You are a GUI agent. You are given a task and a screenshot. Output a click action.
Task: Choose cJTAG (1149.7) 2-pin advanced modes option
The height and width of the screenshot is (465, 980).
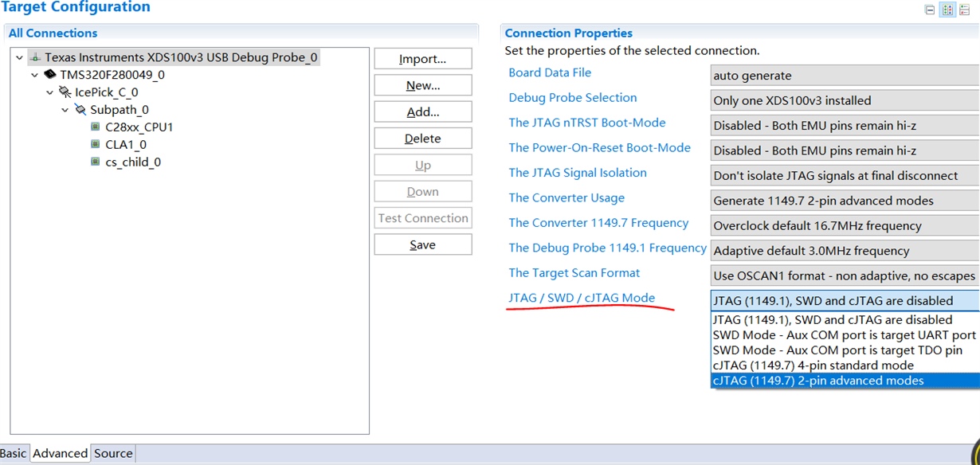click(x=818, y=381)
